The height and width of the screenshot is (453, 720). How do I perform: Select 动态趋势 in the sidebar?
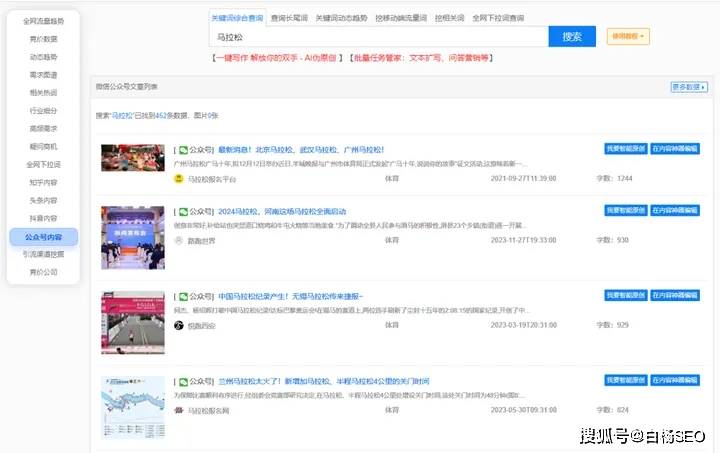(x=44, y=57)
